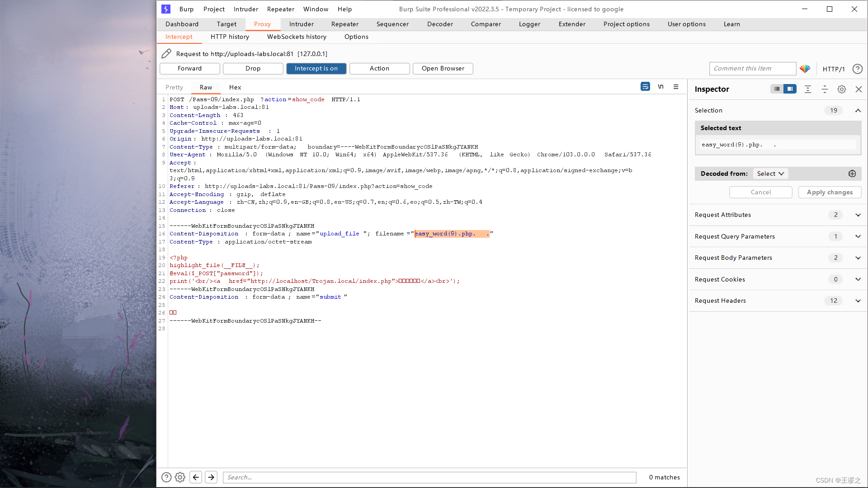Image resolution: width=868 pixels, height=488 pixels.
Task: Add a decoding with the plus icon
Action: click(852, 174)
